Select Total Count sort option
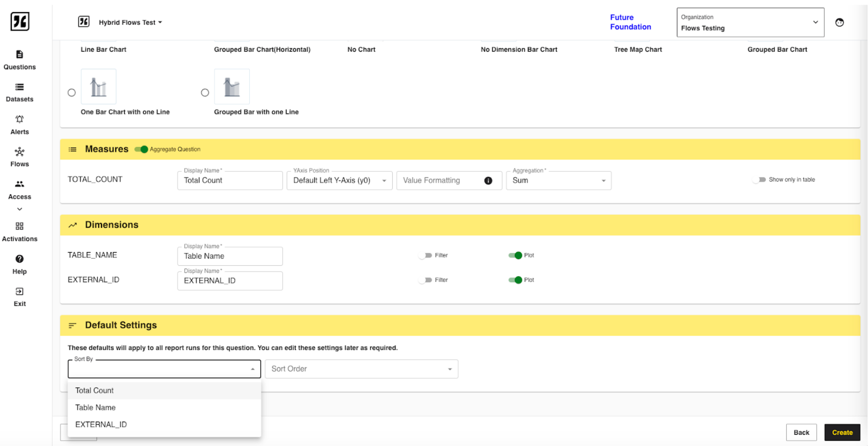 coord(164,391)
